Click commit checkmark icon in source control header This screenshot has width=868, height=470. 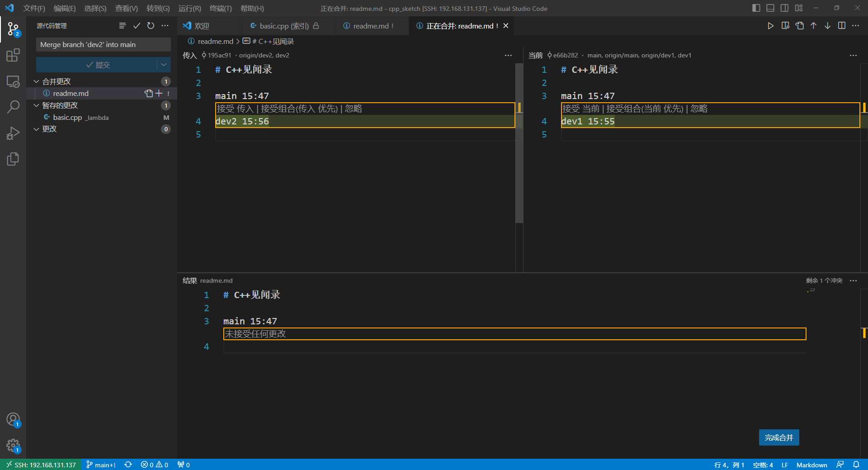pyautogui.click(x=137, y=26)
